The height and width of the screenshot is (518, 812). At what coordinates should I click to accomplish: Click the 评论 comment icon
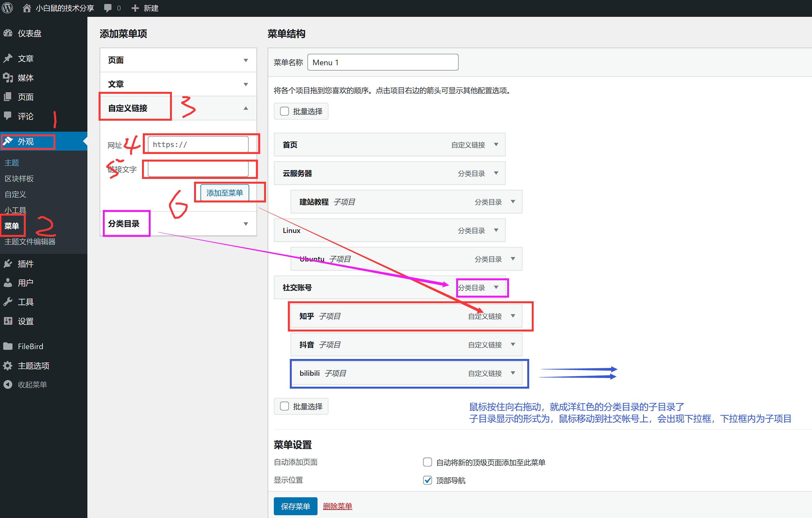click(8, 116)
